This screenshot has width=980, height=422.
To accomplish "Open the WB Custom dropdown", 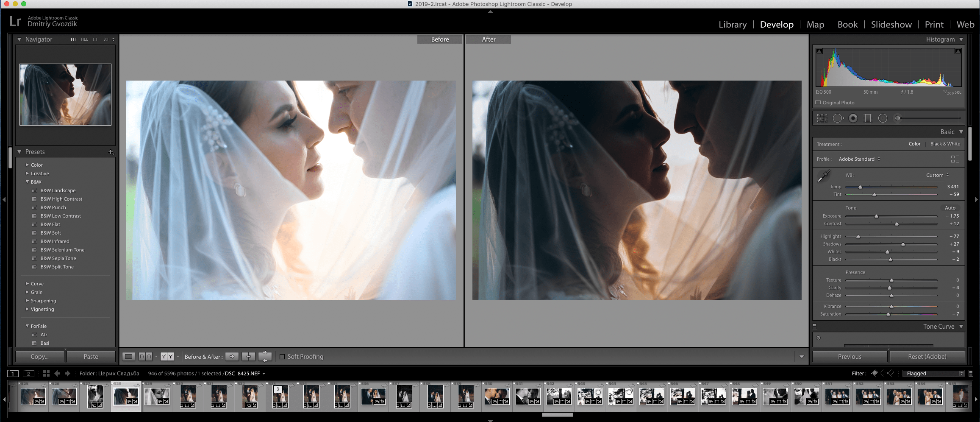I will pos(937,175).
